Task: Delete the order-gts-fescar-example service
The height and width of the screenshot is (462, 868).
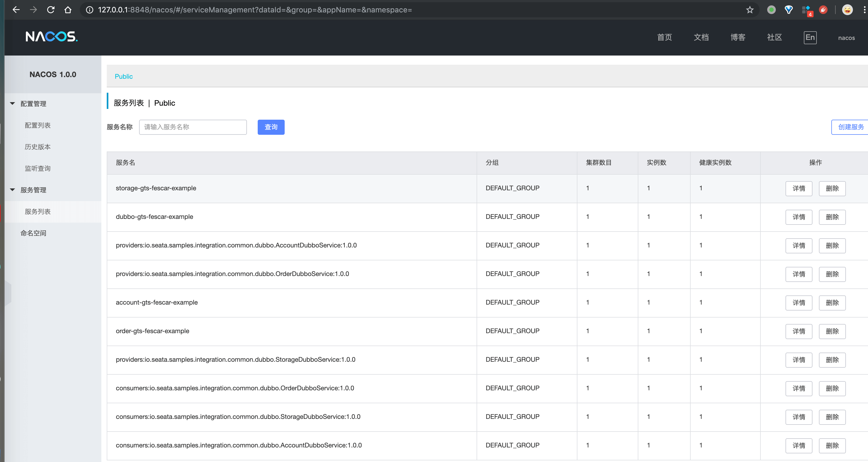Action: pyautogui.click(x=832, y=331)
